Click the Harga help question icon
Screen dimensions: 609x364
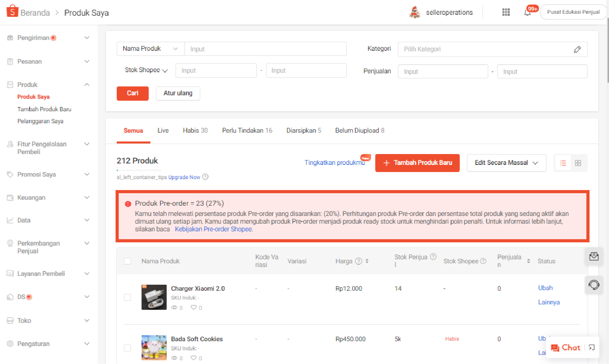click(x=358, y=261)
